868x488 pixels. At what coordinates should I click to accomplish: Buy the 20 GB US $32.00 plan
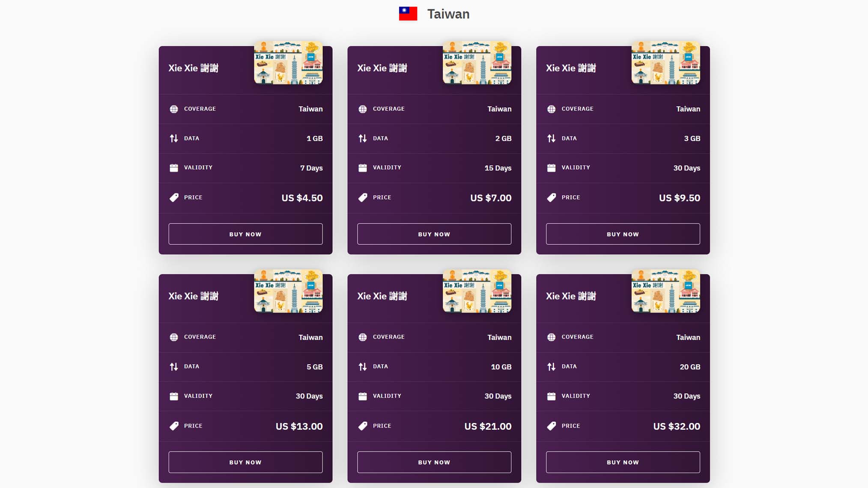point(623,462)
